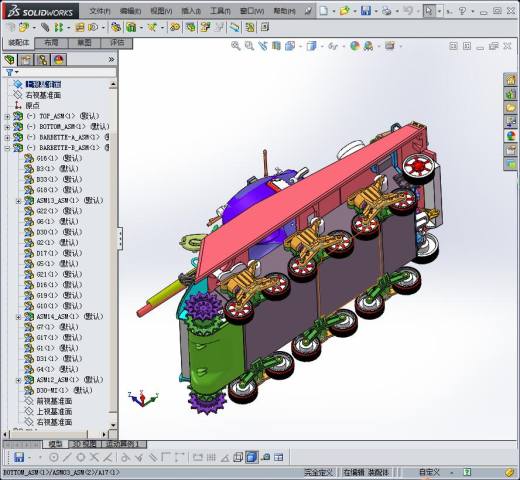The height and width of the screenshot is (480, 520).
Task: Switch to the 布局 command tab
Action: coord(51,43)
